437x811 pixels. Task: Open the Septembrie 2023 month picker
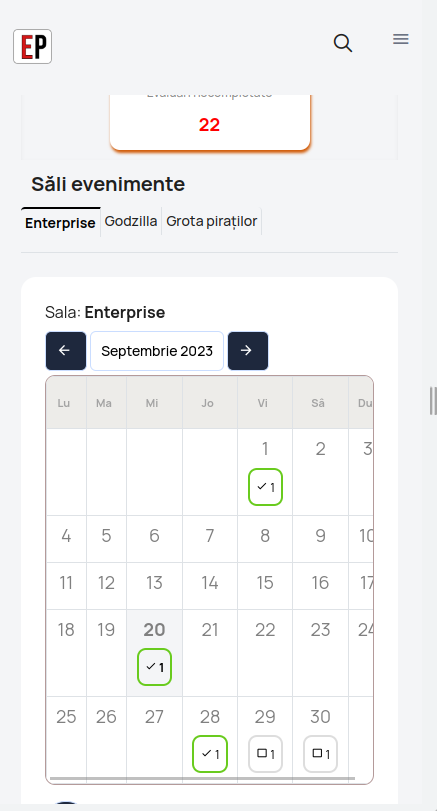click(157, 351)
